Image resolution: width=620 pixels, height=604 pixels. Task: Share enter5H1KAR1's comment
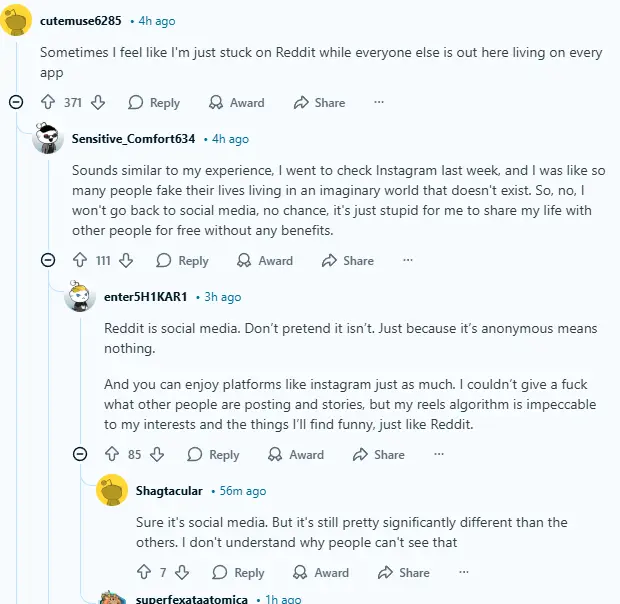point(379,454)
